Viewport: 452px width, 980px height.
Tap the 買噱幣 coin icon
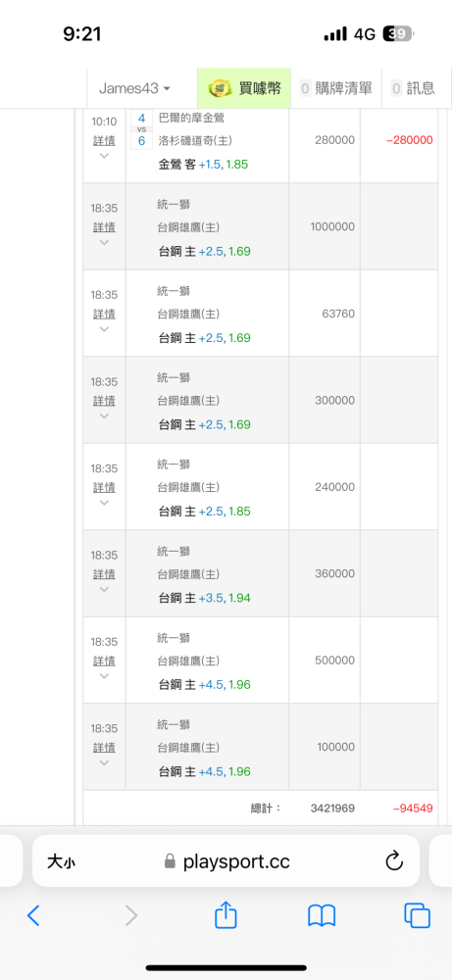pos(220,89)
